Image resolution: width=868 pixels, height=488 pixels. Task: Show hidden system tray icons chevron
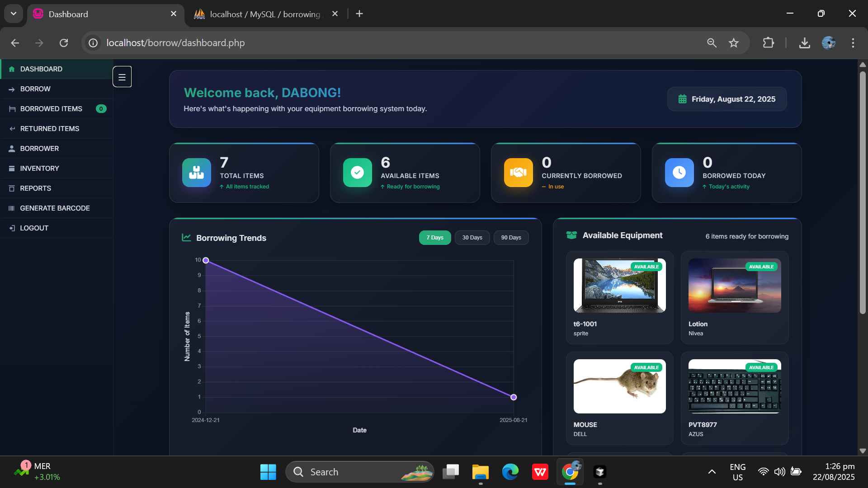click(x=712, y=472)
